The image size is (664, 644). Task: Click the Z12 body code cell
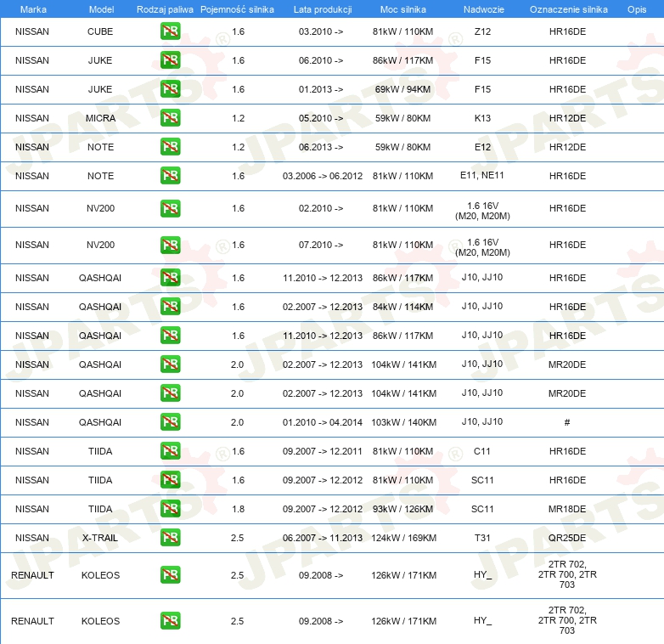(482, 31)
